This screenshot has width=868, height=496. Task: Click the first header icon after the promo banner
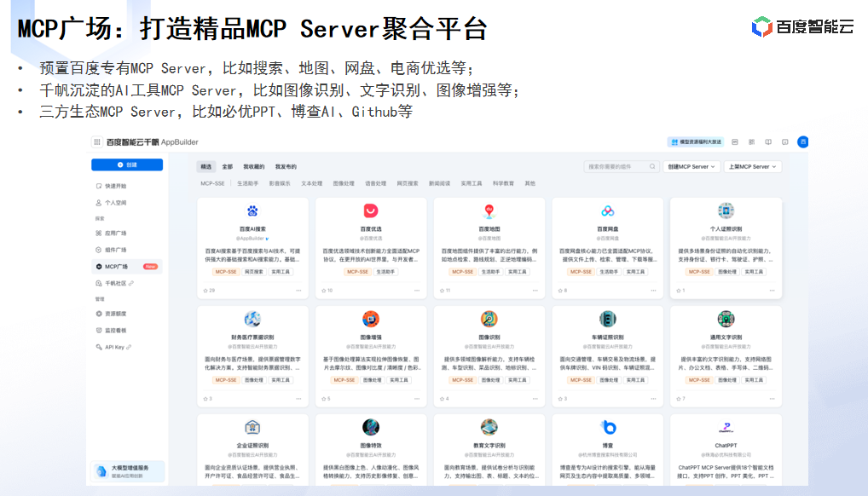tap(735, 141)
